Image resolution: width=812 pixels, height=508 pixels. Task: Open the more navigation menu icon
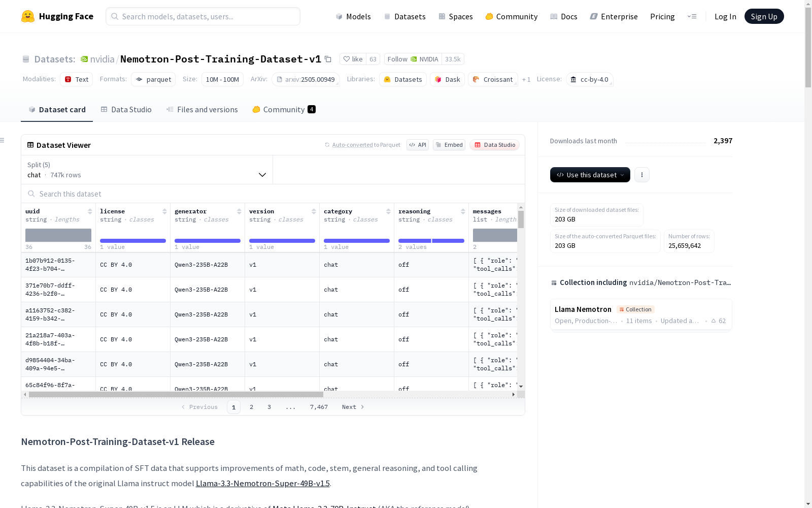(x=692, y=16)
